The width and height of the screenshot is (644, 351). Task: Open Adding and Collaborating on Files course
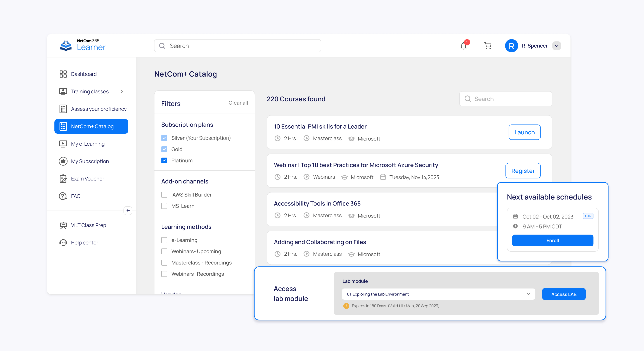320,242
